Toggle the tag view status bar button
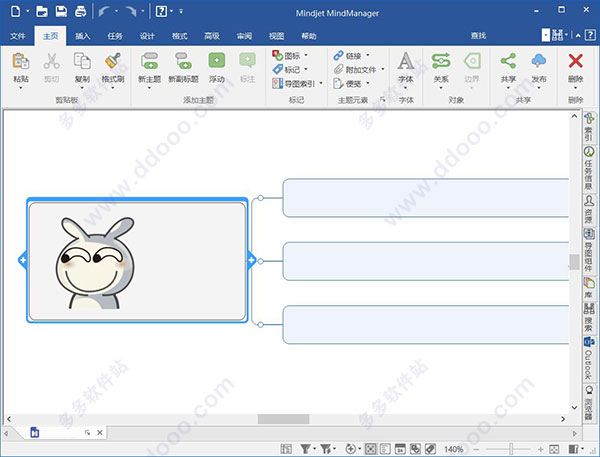Viewport: 600px width, 457px height. pos(430,449)
